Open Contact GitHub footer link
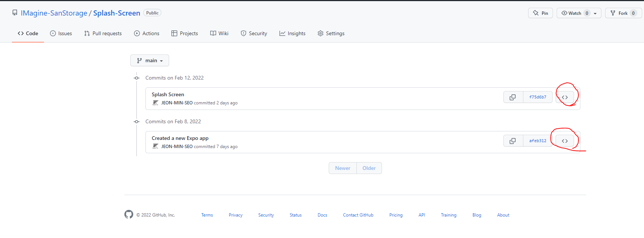Image resolution: width=644 pixels, height=238 pixels. [x=358, y=215]
